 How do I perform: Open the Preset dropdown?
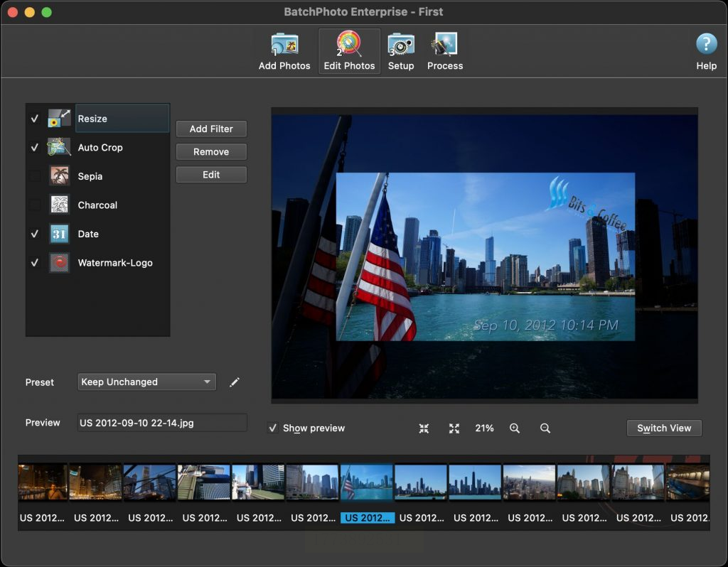146,382
